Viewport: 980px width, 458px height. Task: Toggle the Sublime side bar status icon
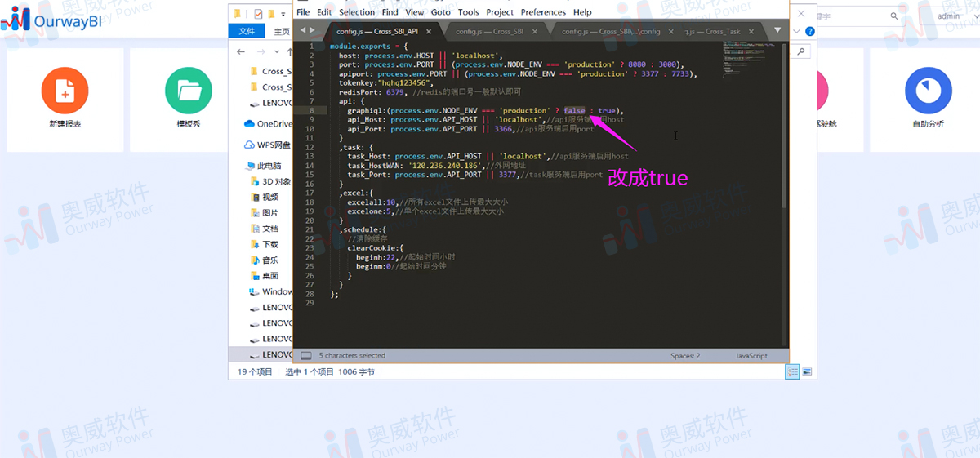306,356
